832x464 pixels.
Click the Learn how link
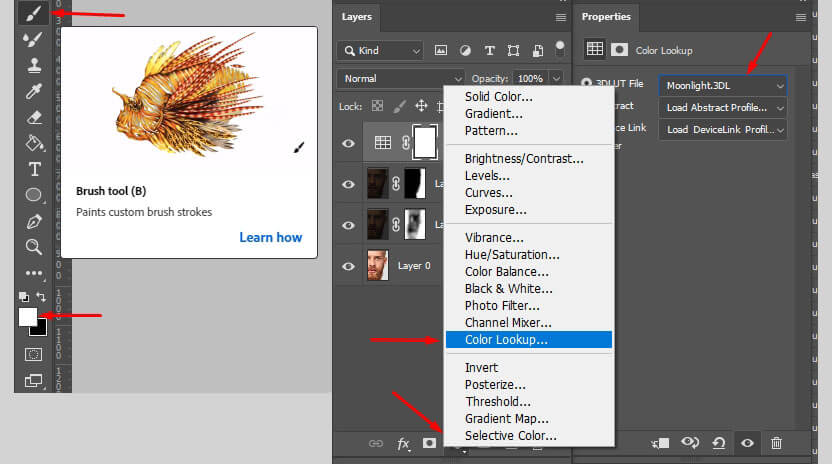pos(271,237)
